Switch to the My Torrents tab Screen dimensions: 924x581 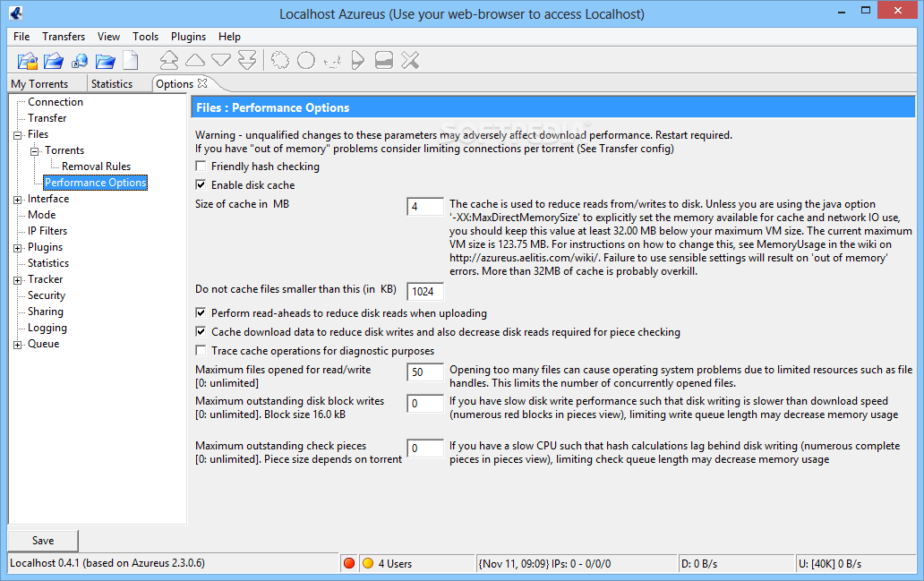(39, 83)
